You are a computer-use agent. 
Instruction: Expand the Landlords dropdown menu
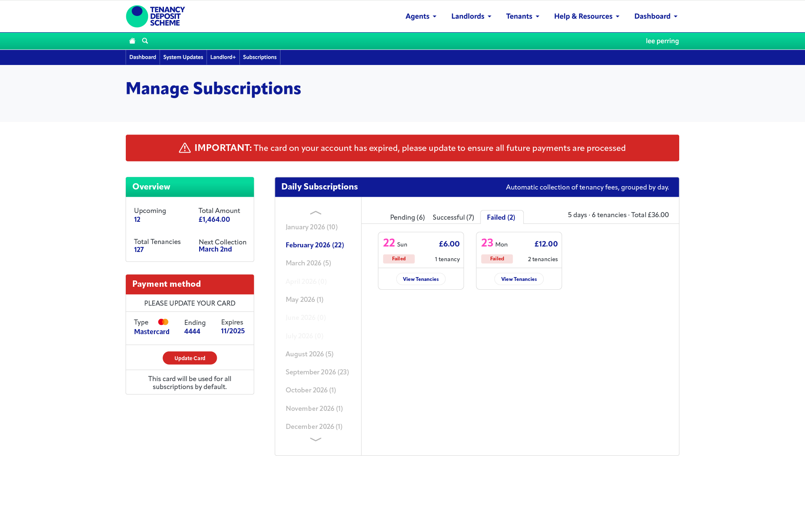coord(471,16)
